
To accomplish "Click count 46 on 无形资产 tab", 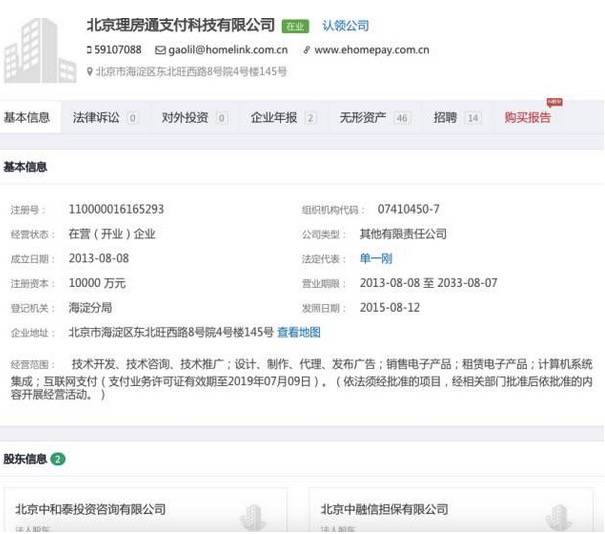I will pyautogui.click(x=402, y=118).
